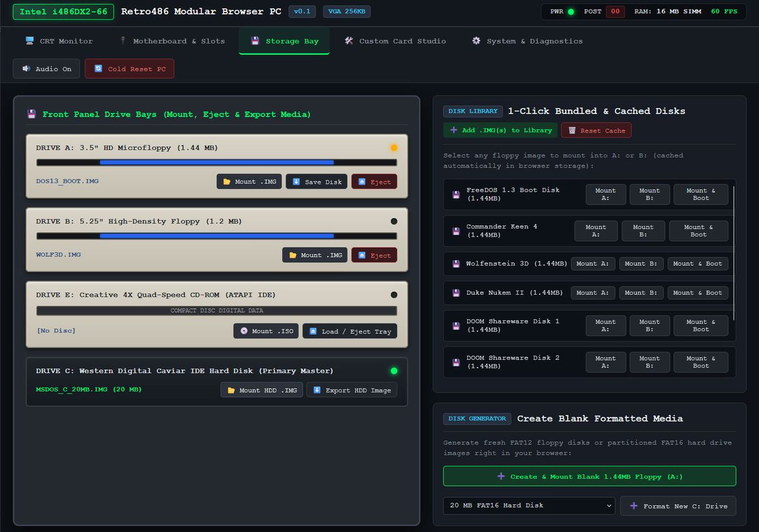The image size is (759, 532).
Task: Click the Drive A activity LED
Action: [x=394, y=148]
